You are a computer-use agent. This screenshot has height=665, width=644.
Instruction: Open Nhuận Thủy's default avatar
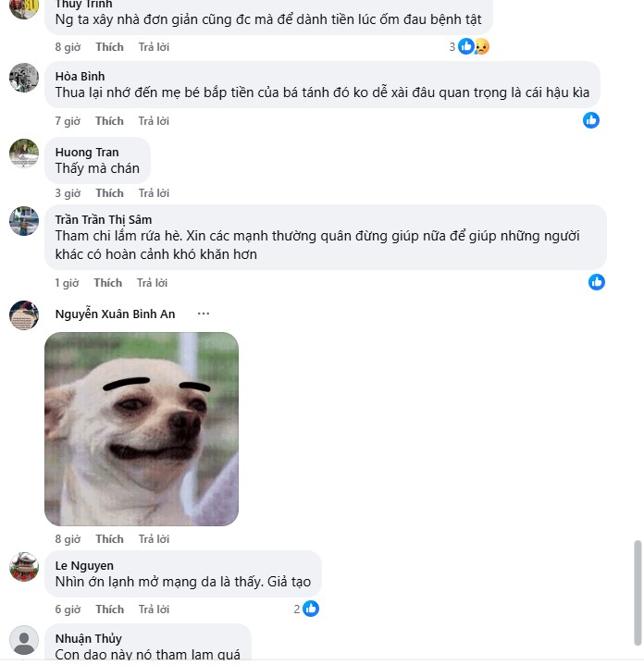click(x=24, y=640)
